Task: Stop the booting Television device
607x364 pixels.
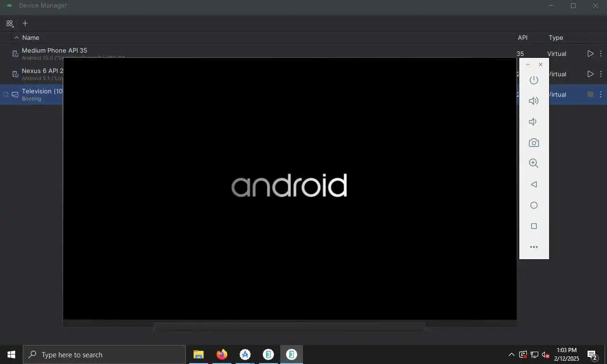Action: tap(590, 94)
